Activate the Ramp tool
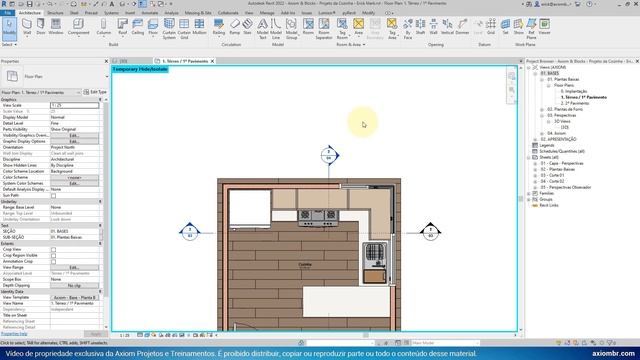This screenshot has width=640, height=360. [235, 27]
